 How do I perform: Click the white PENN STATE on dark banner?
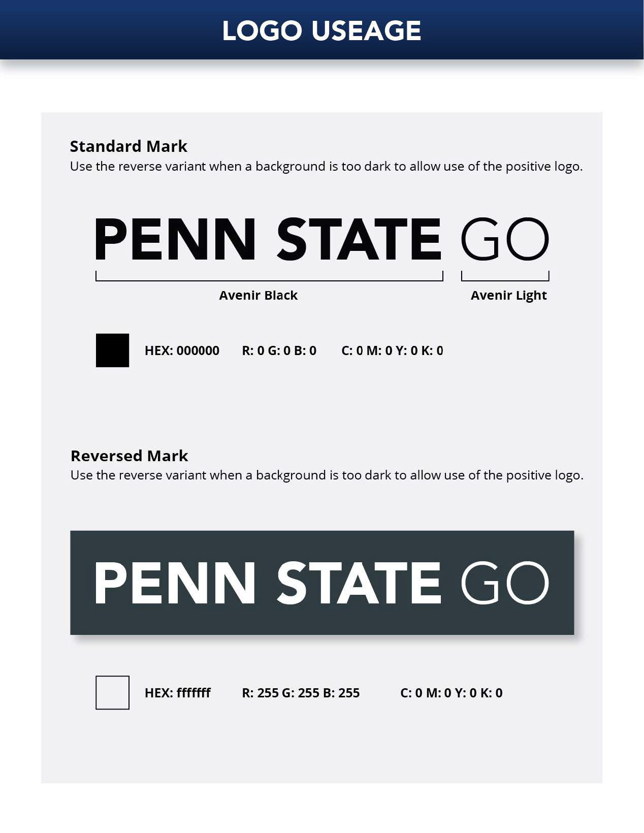pyautogui.click(x=268, y=583)
